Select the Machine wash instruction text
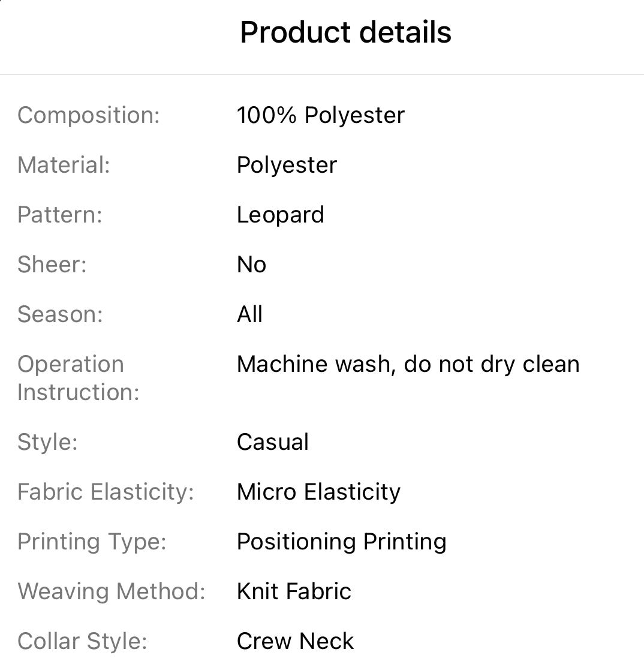Viewport: 644px width, 667px height. pyautogui.click(x=408, y=364)
